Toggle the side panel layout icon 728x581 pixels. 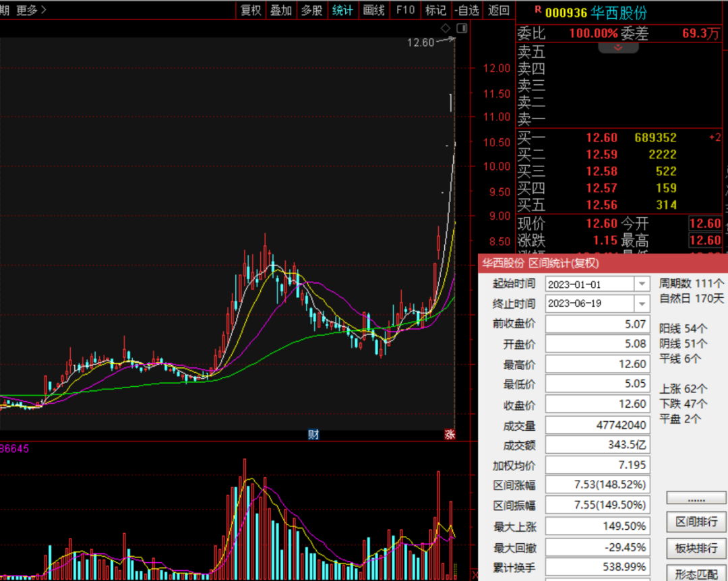pyautogui.click(x=462, y=28)
